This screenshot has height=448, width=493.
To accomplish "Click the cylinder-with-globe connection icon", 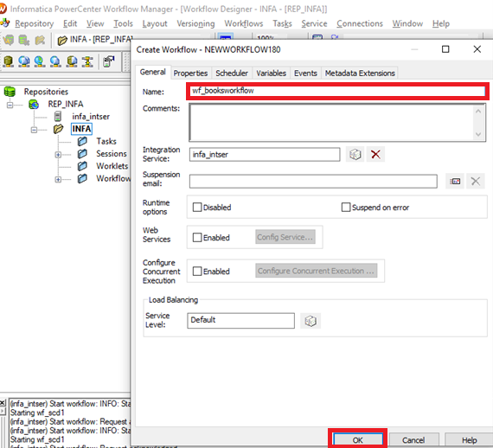I will (72, 61).
